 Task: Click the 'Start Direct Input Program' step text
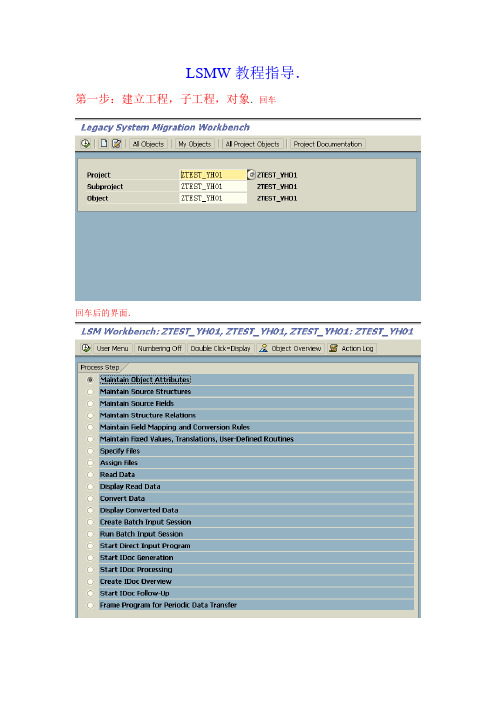[145, 546]
